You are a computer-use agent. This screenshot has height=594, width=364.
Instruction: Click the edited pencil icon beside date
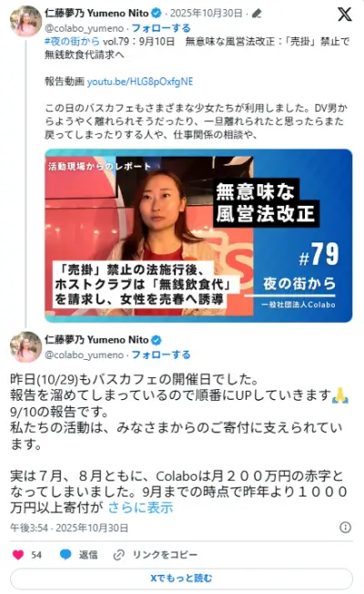tap(257, 14)
